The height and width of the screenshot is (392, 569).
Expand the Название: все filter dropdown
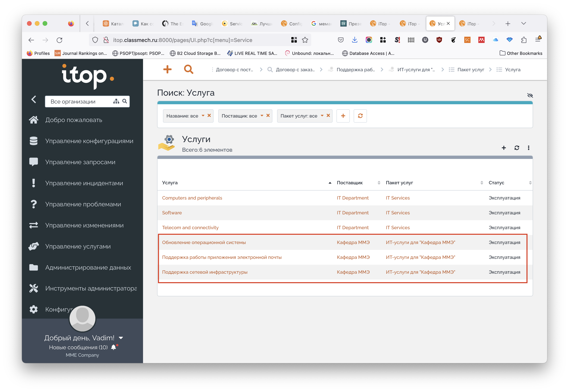click(203, 116)
